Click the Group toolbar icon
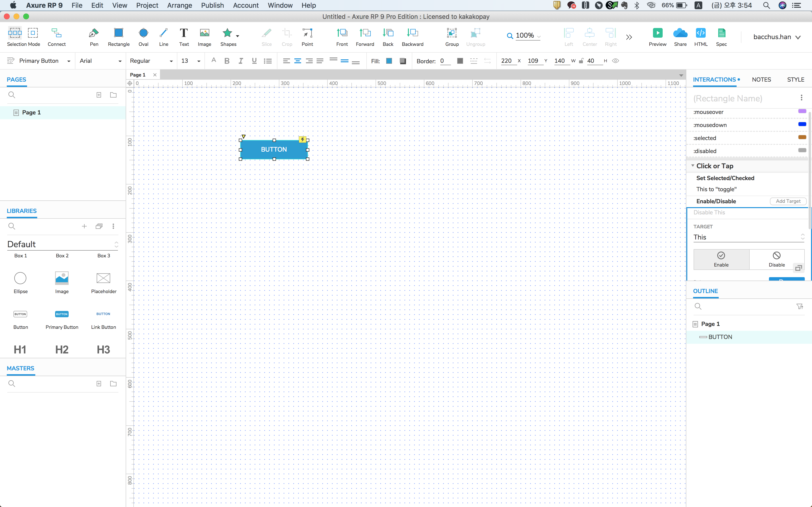Image resolution: width=812 pixels, height=507 pixels. [452, 33]
